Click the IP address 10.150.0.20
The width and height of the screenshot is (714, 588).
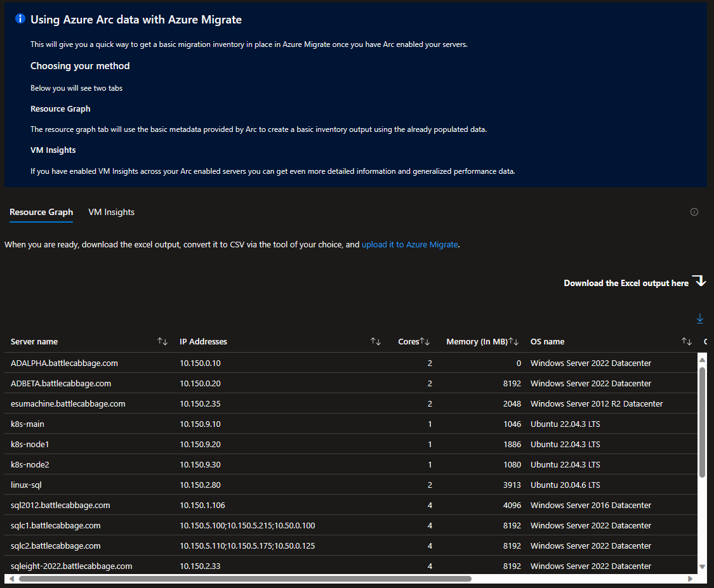200,383
